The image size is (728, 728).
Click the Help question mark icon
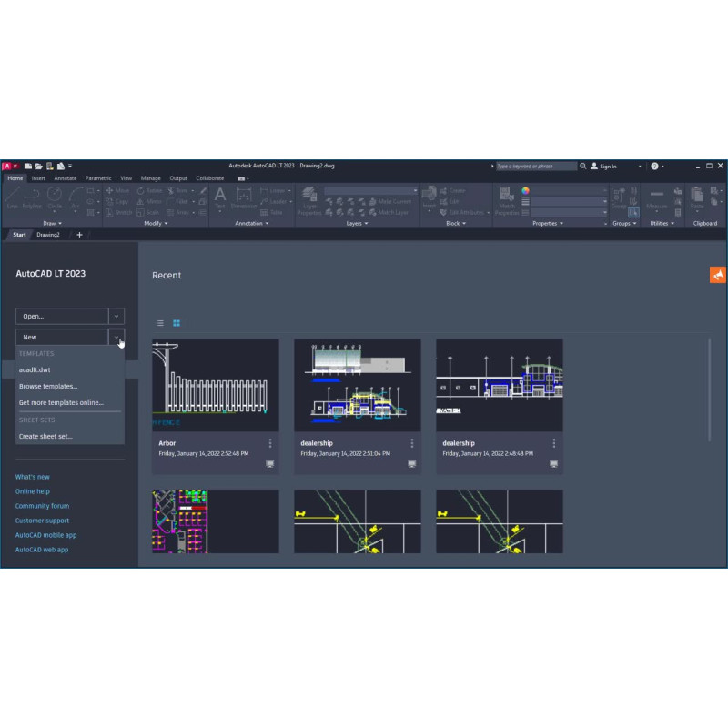[654, 167]
